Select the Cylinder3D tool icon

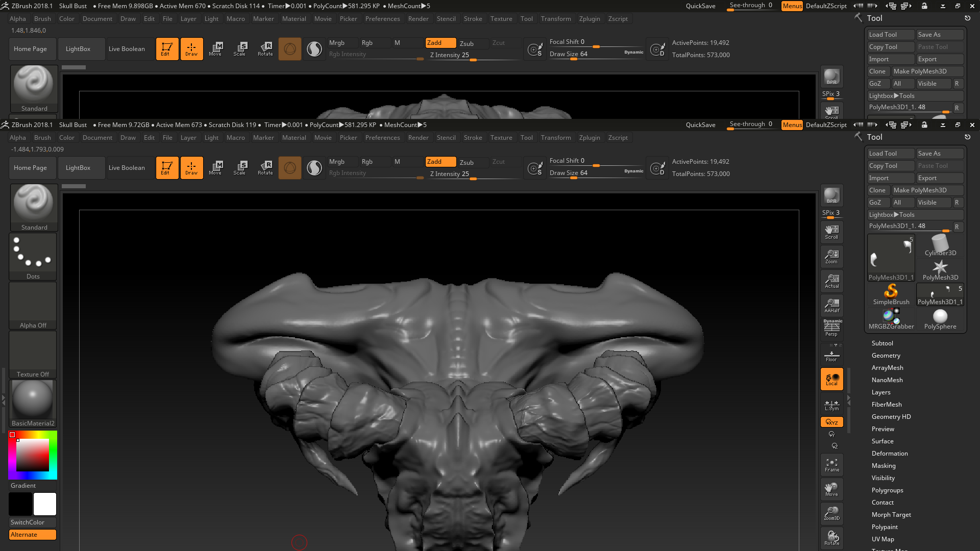click(x=940, y=246)
